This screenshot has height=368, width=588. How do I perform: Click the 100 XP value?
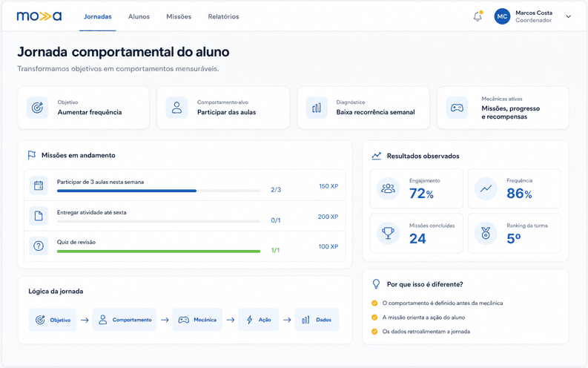(x=328, y=246)
